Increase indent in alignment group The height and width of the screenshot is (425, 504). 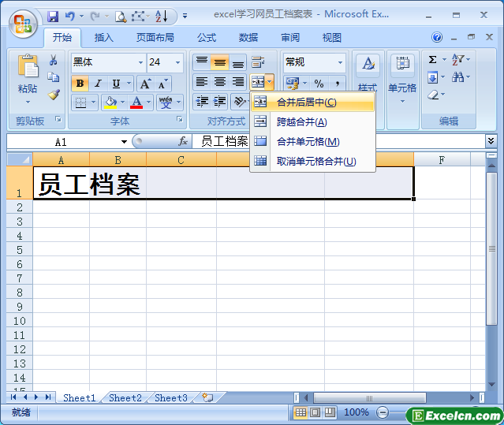pyautogui.click(x=219, y=102)
